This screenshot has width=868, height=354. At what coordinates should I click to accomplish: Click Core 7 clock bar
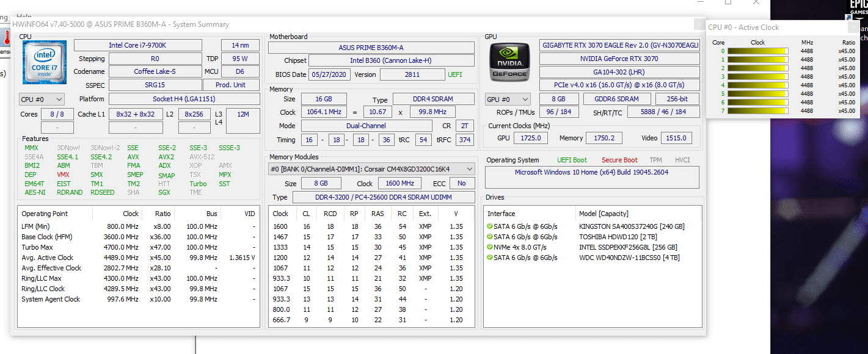point(757,111)
